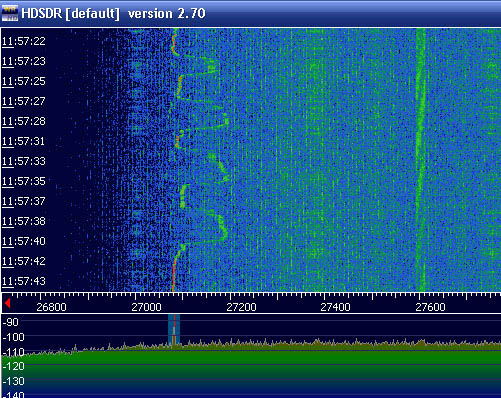The image size is (501, 398).
Task: Click 27200 on the frequency scale
Action: pos(241,307)
